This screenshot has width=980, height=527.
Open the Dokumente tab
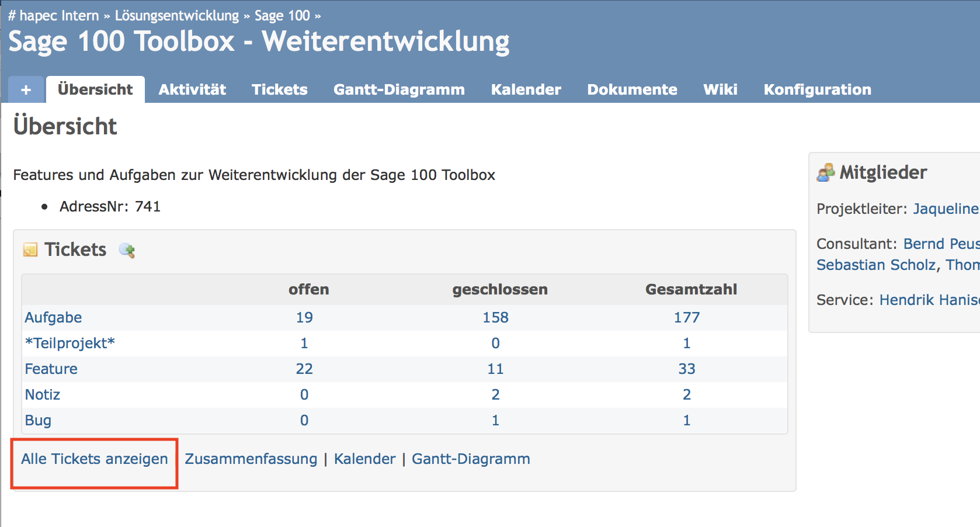(632, 90)
